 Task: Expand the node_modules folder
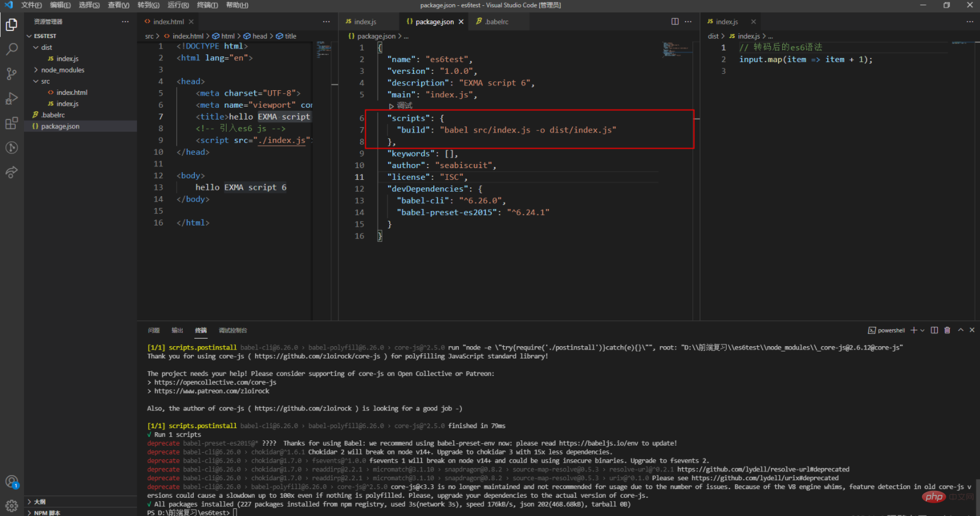62,70
